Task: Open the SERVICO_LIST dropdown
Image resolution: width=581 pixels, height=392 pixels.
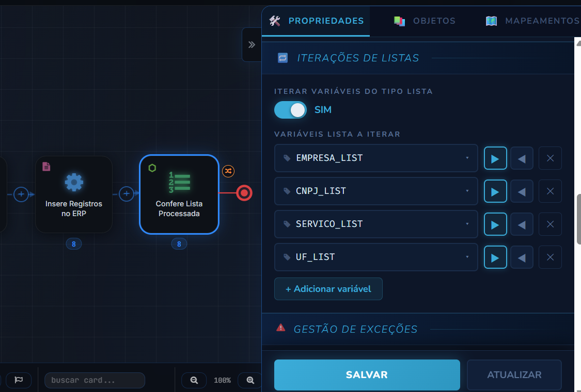Action: (x=376, y=224)
